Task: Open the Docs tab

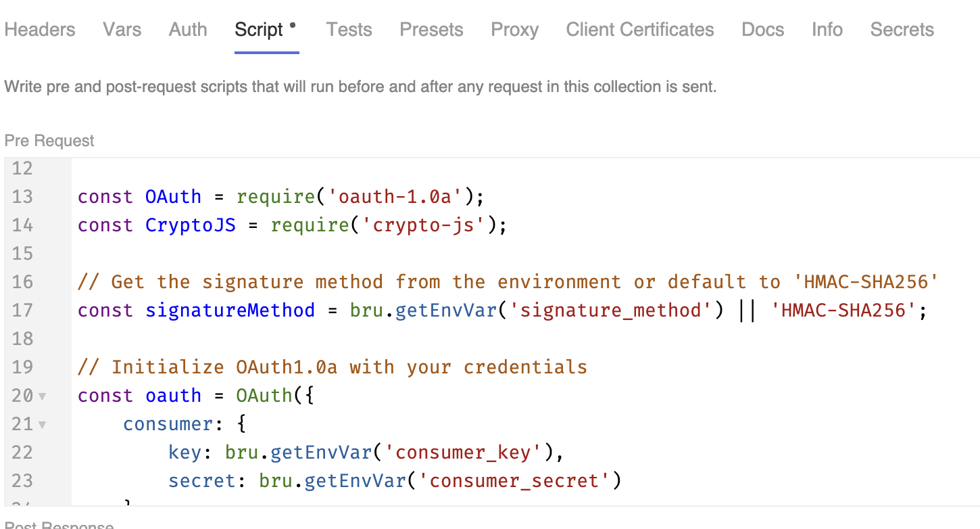Action: click(x=762, y=30)
